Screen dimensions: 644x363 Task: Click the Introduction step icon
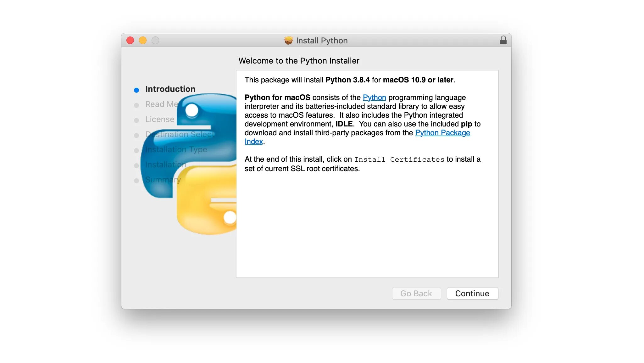click(137, 89)
